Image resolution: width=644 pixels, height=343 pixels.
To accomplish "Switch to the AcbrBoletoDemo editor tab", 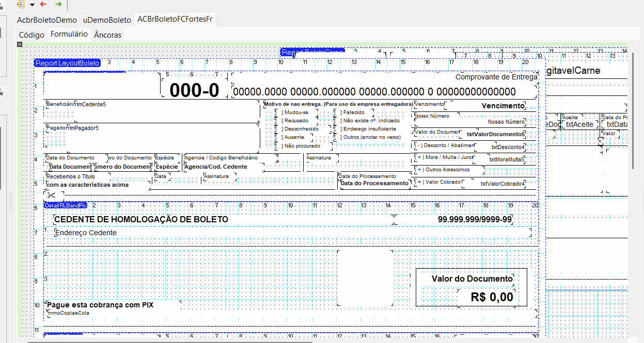I will click(x=47, y=20).
